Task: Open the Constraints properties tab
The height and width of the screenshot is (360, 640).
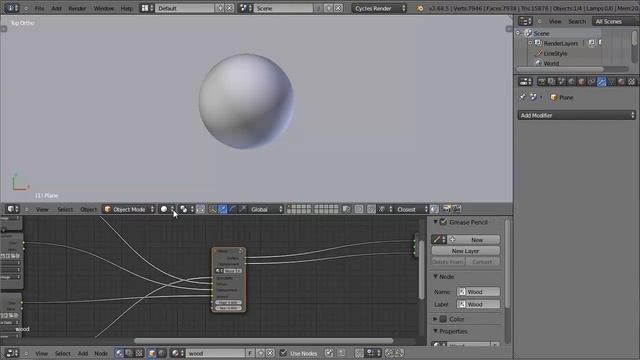Action: pos(591,82)
